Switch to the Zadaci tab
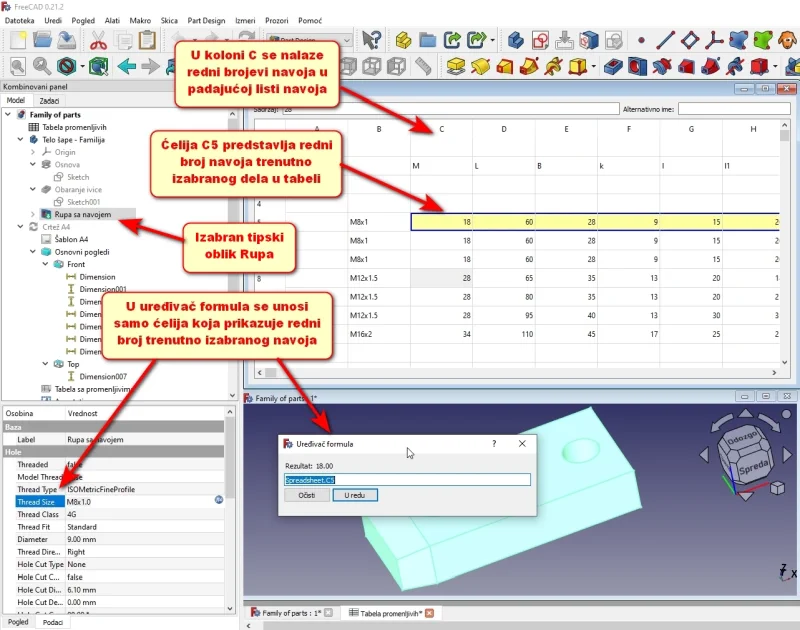This screenshot has height=630, width=800. [49, 101]
